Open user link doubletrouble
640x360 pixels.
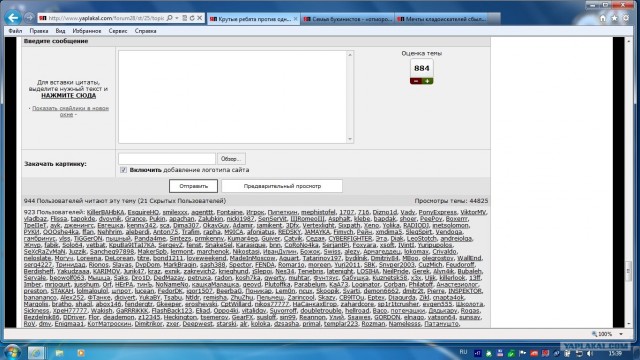pos(321,311)
